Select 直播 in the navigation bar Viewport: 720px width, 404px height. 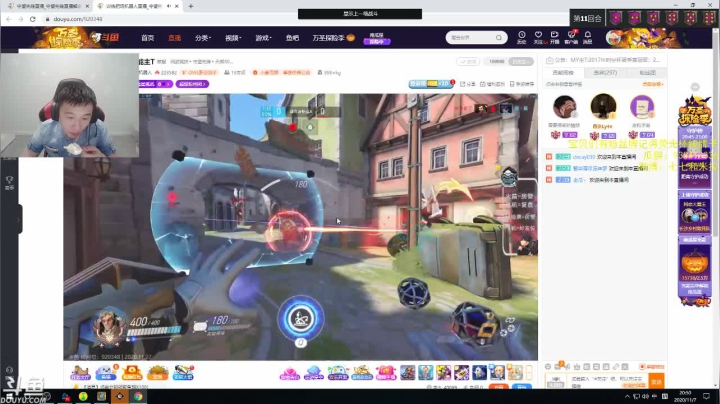(174, 38)
